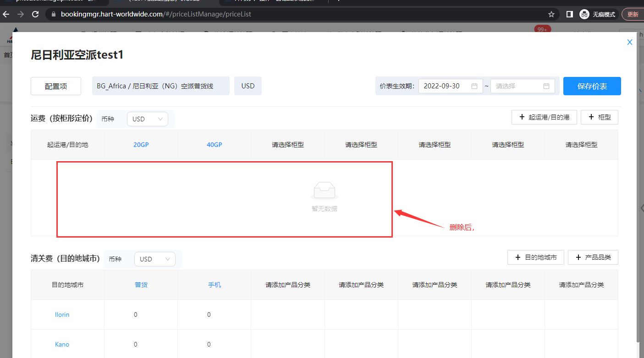Select container type in third column header
Screen dimensions: 644x358
[x=288, y=145]
